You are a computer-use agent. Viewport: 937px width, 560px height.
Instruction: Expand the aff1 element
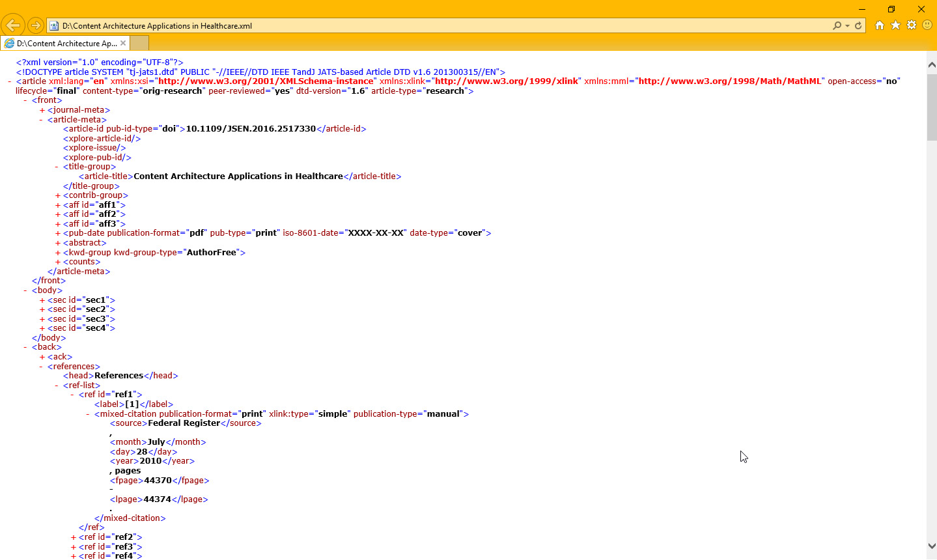click(x=57, y=205)
